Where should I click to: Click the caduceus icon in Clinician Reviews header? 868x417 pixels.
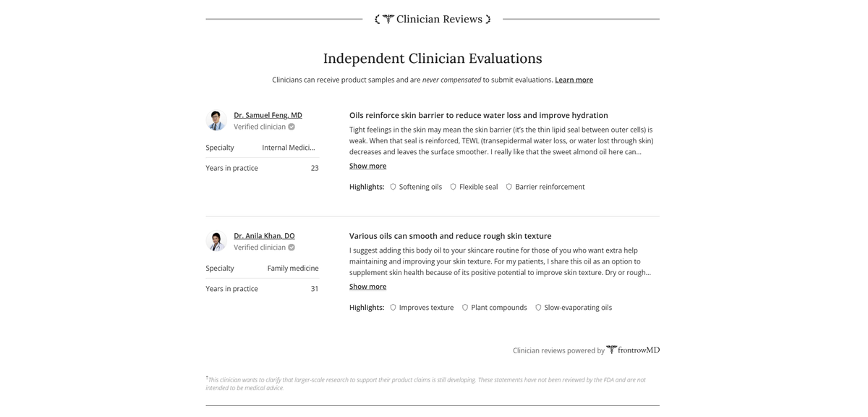pos(388,19)
